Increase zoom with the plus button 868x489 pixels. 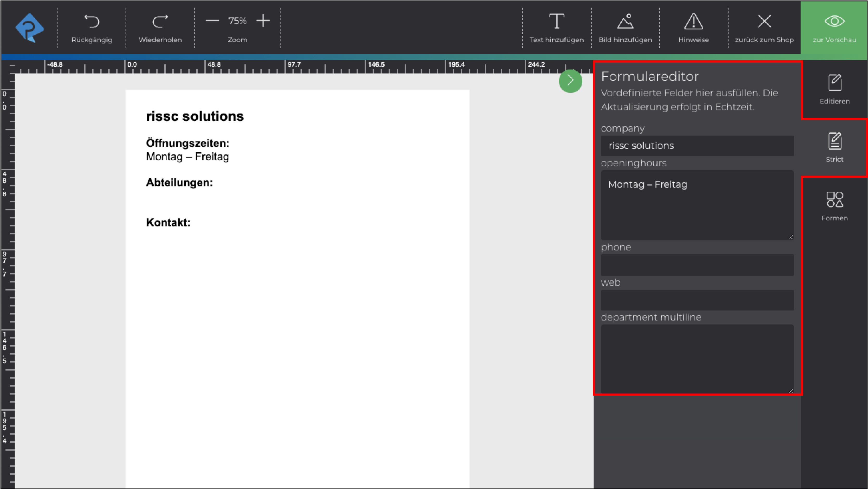pyautogui.click(x=263, y=21)
